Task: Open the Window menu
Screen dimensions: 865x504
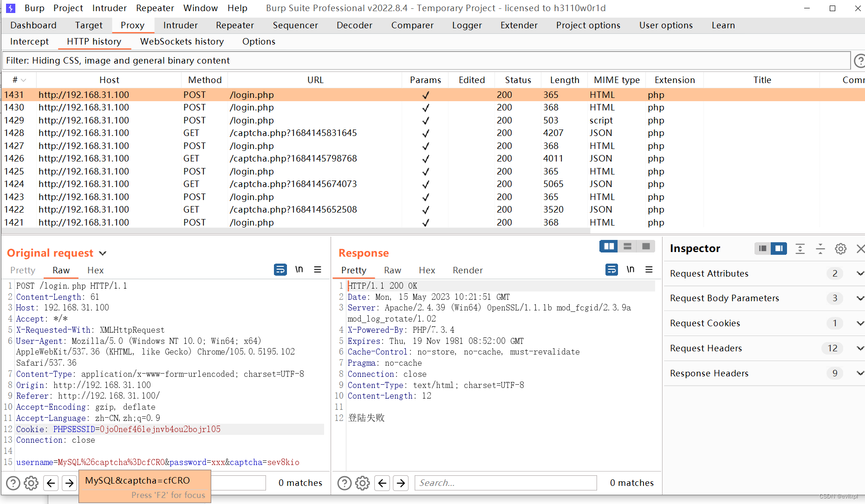Action: (201, 8)
